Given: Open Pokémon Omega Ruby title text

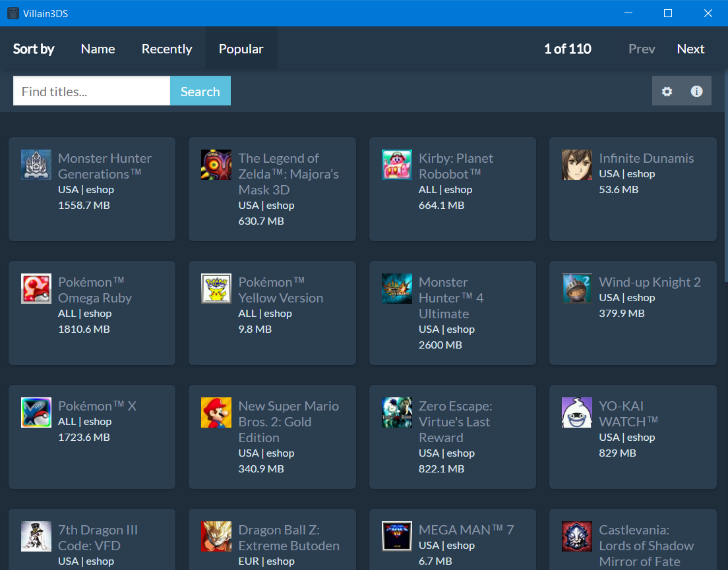Looking at the screenshot, I should (95, 290).
